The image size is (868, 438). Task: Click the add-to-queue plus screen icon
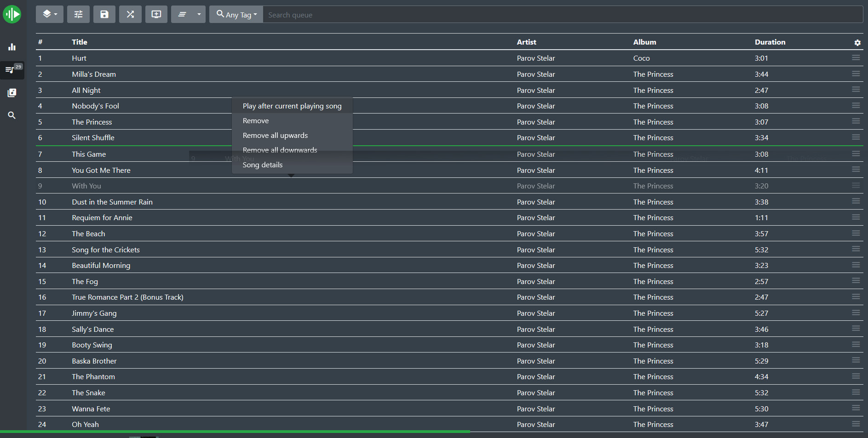pos(156,14)
